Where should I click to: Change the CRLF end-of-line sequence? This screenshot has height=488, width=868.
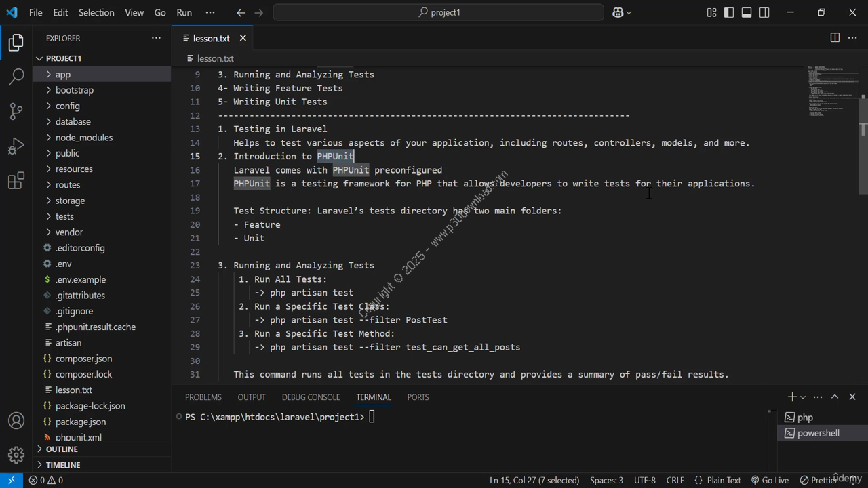click(675, 480)
